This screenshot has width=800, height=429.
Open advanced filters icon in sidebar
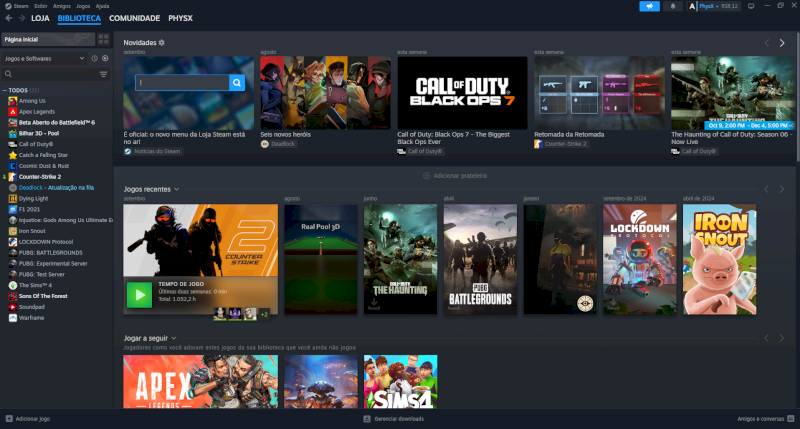104,74
